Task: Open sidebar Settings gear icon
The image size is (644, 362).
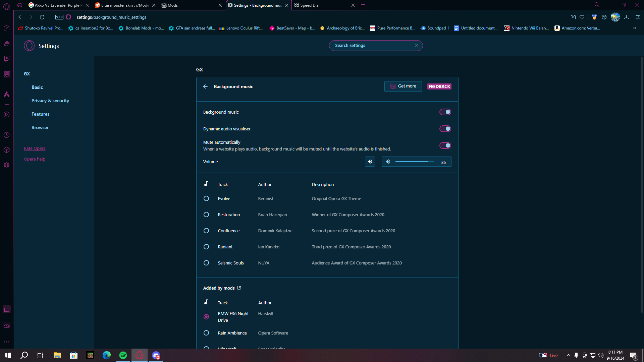Action: [x=6, y=165]
